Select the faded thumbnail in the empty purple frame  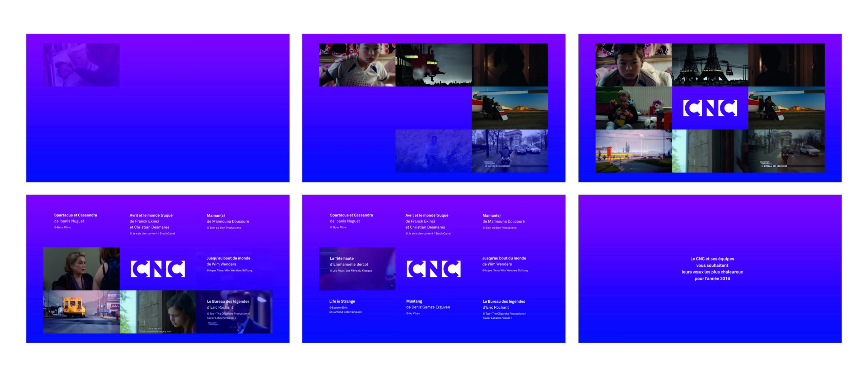click(x=81, y=65)
